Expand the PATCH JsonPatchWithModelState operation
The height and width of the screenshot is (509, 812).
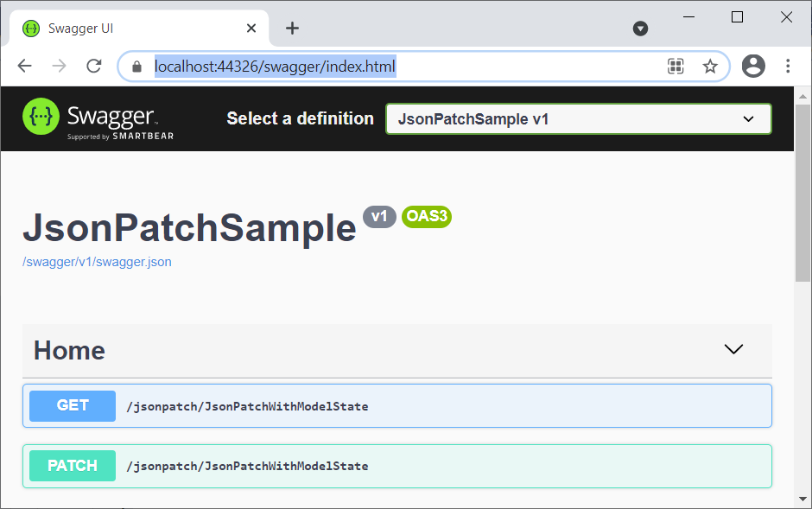[397, 466]
